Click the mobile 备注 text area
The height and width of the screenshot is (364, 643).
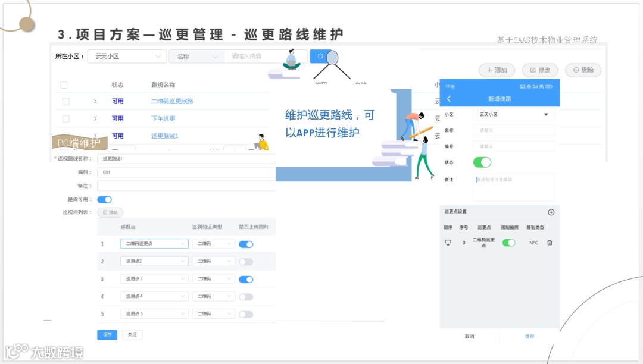coord(514,187)
